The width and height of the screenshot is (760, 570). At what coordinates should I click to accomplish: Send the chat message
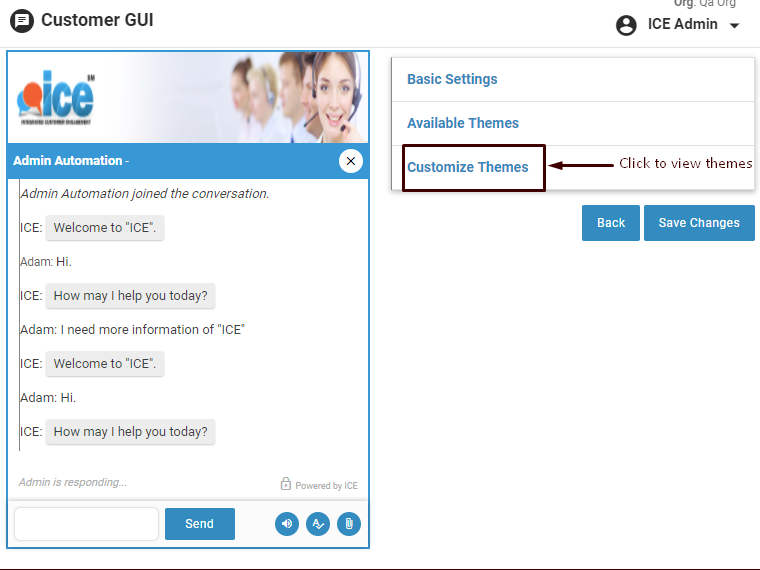click(200, 524)
